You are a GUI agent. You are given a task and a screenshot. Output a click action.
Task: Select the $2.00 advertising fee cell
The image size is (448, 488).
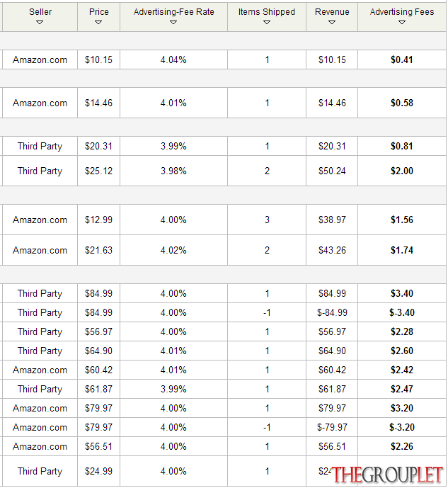pos(402,171)
